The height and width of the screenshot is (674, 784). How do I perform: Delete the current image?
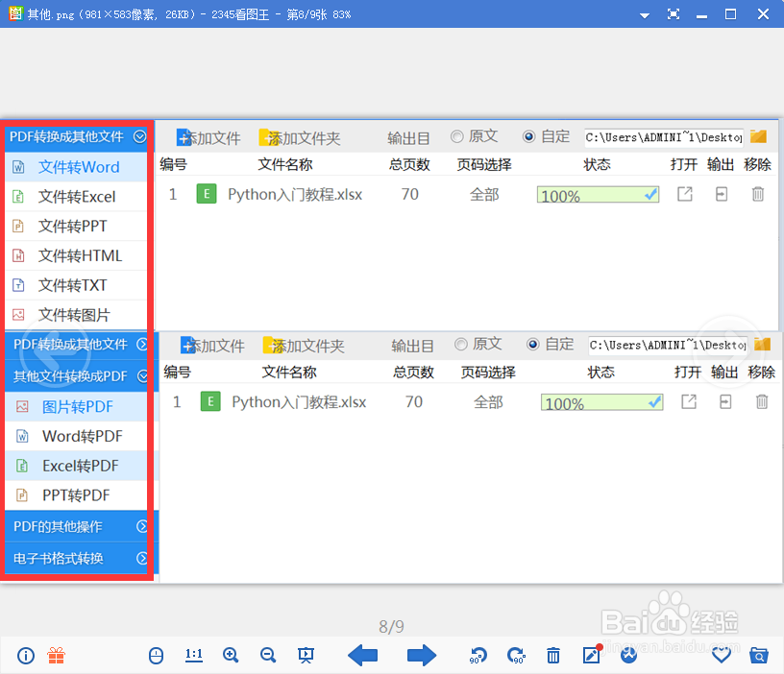[553, 656]
